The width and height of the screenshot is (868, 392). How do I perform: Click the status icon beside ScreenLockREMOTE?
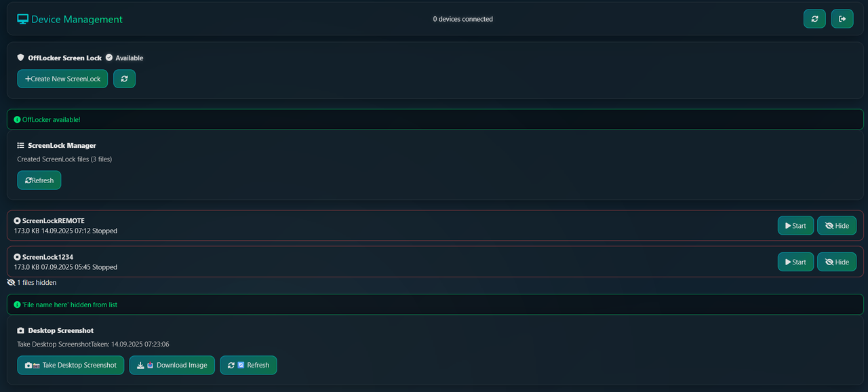17,220
